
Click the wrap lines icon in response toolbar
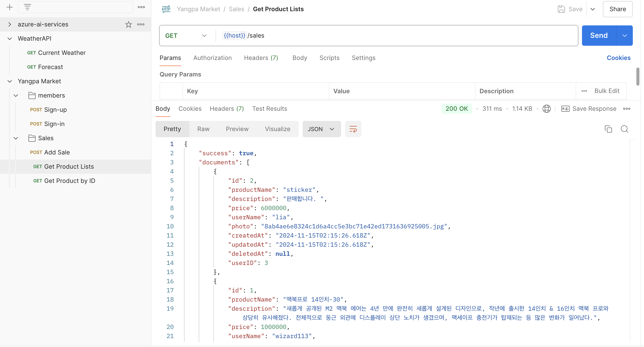353,129
